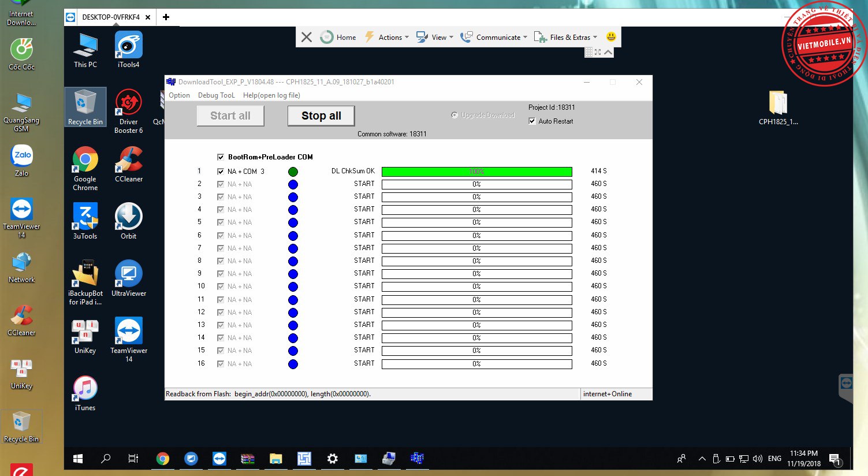Open the Help(open log file) menu

tap(271, 95)
